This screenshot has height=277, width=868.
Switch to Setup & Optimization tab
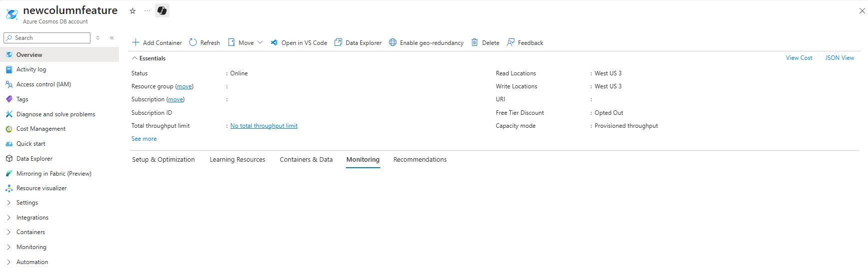[x=163, y=160]
